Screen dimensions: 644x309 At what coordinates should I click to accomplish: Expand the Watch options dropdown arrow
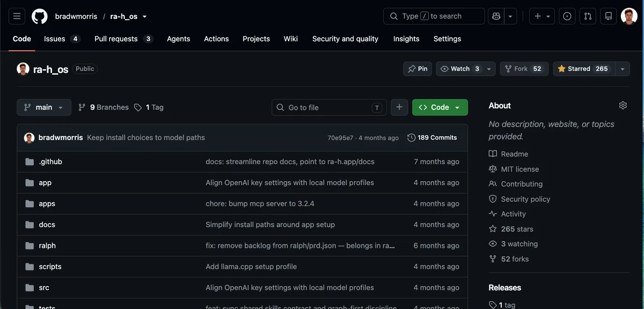(489, 69)
